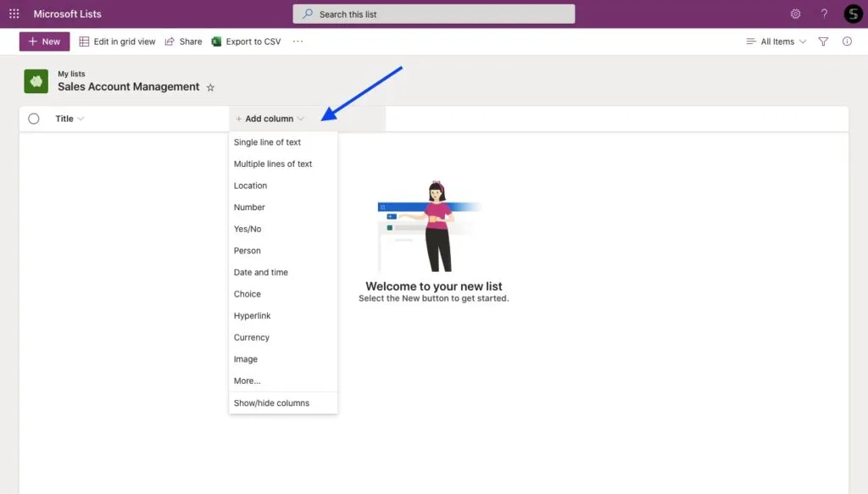Click the Title column header
Image resolution: width=868 pixels, height=494 pixels.
(x=64, y=119)
